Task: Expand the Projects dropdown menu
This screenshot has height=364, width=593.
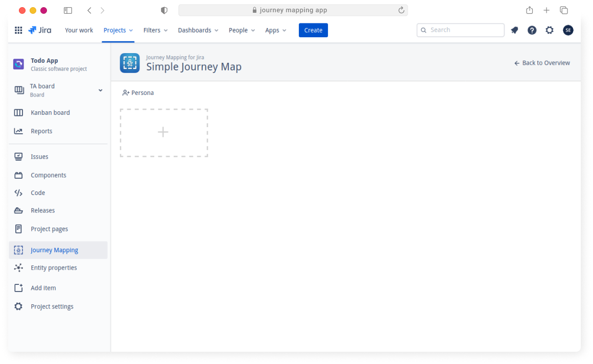Action: click(x=118, y=30)
